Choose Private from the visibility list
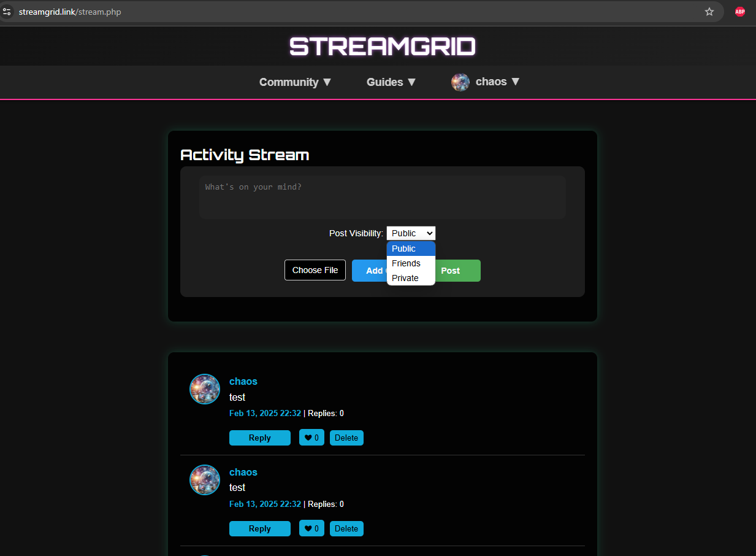This screenshot has width=756, height=556. (405, 278)
